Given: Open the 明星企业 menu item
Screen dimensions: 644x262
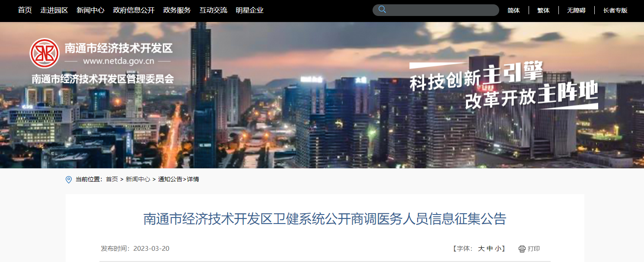Looking at the screenshot, I should tap(249, 10).
